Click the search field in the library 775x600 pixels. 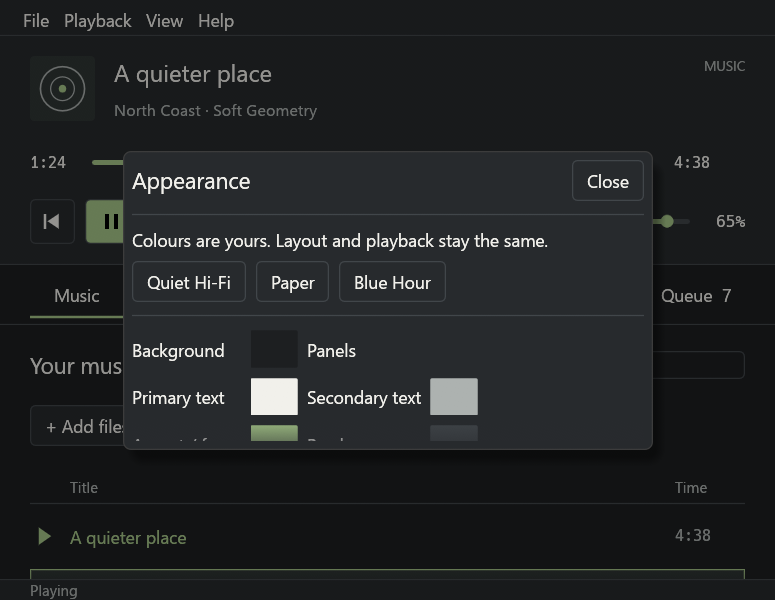(698, 365)
